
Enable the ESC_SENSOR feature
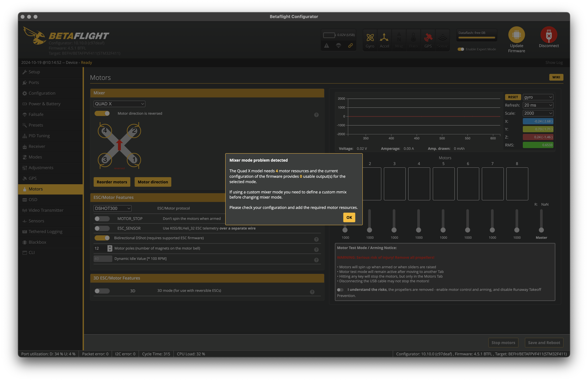(x=102, y=228)
